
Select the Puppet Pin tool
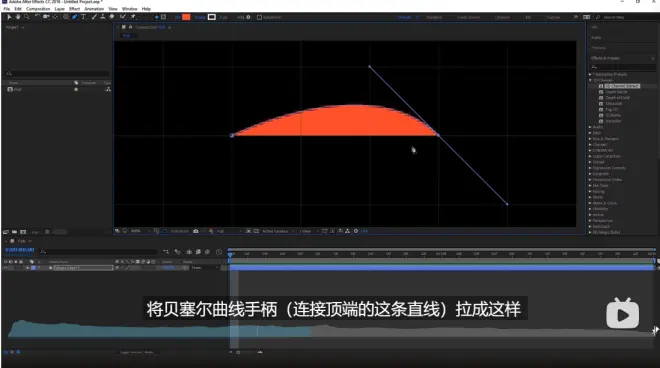point(133,17)
